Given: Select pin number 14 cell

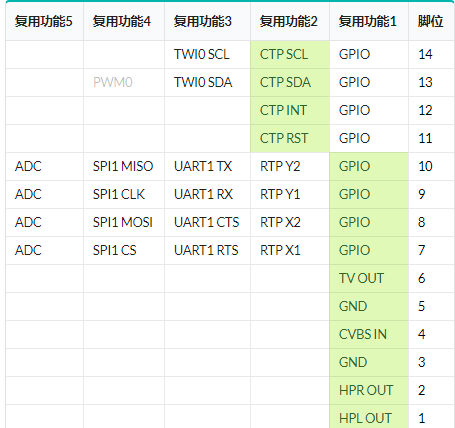Looking at the screenshot, I should click(x=432, y=55).
